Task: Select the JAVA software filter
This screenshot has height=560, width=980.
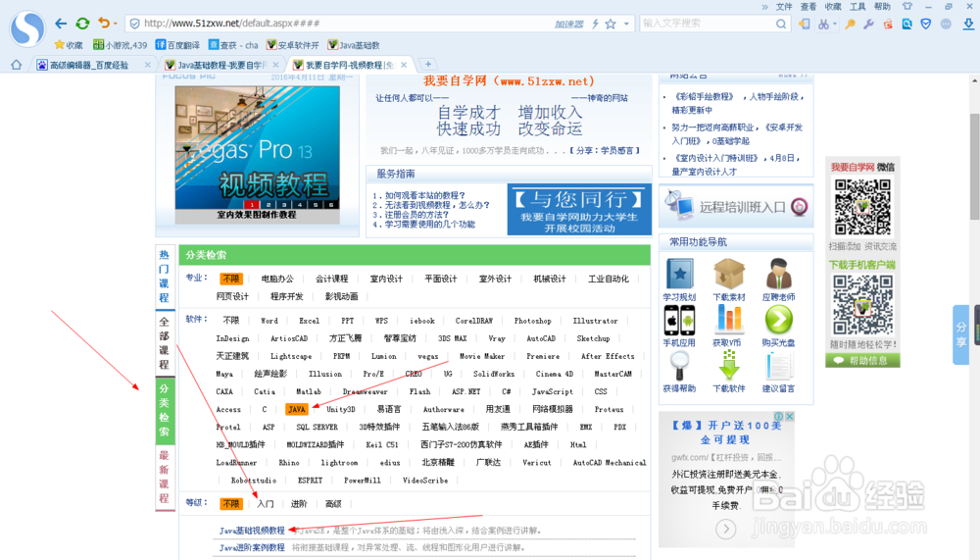Action: tap(297, 409)
